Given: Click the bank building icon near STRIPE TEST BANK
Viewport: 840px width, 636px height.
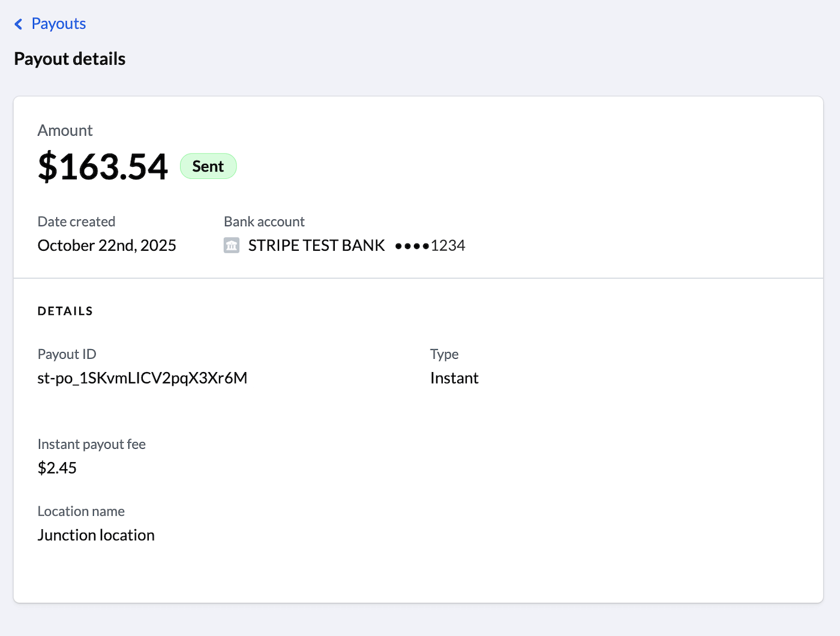Looking at the screenshot, I should pyautogui.click(x=232, y=245).
